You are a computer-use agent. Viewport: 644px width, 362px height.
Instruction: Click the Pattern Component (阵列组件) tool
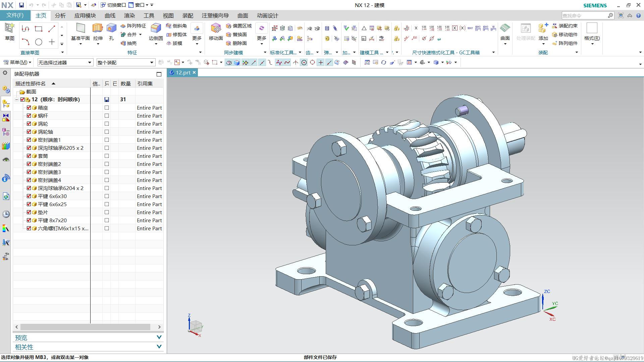[565, 43]
